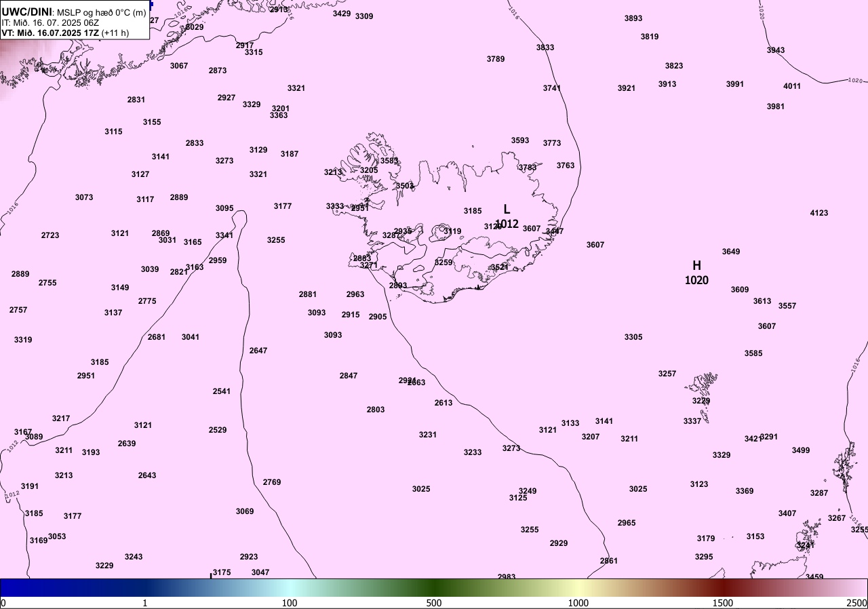Click the value 3991

[x=735, y=84]
